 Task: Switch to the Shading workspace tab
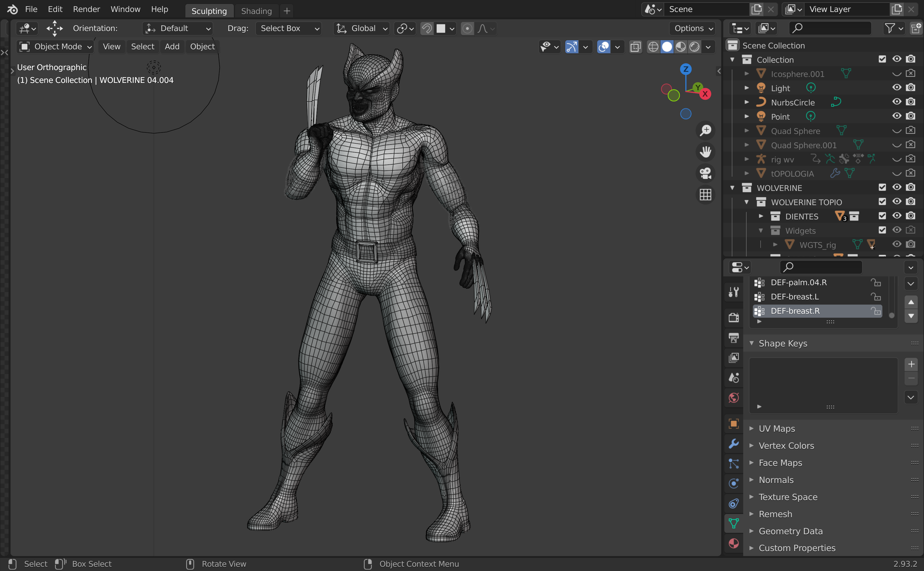click(x=256, y=11)
